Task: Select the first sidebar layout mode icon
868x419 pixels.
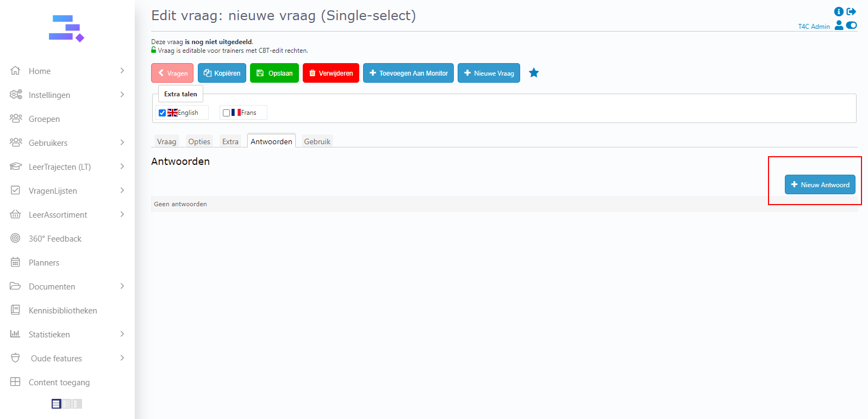Action: click(x=56, y=404)
